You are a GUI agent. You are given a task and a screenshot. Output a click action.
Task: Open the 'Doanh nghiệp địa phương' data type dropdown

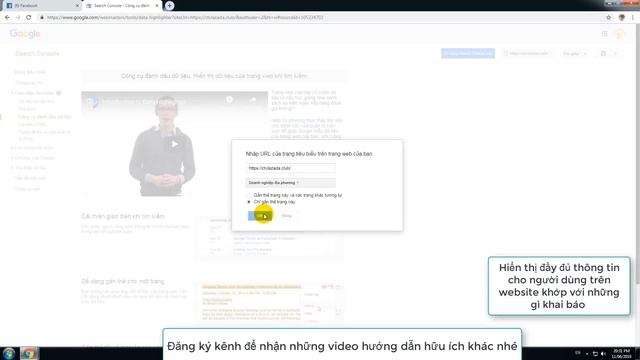point(290,182)
